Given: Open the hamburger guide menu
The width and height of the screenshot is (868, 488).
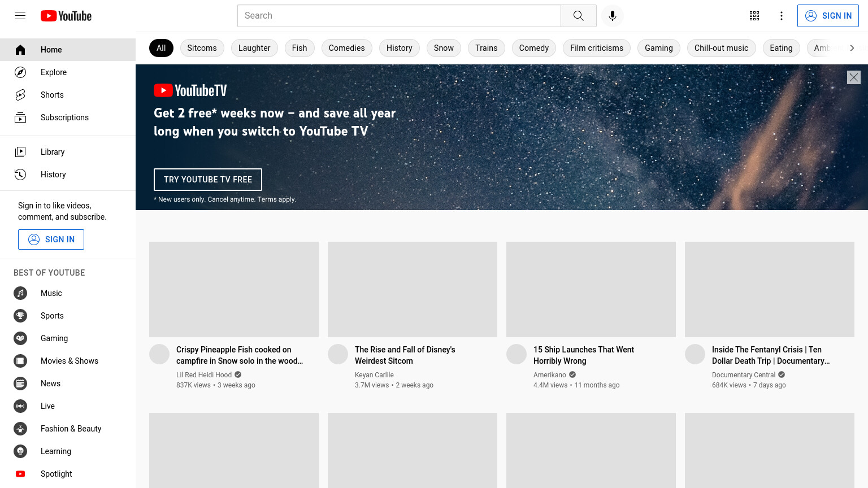Looking at the screenshot, I should click(x=20, y=16).
